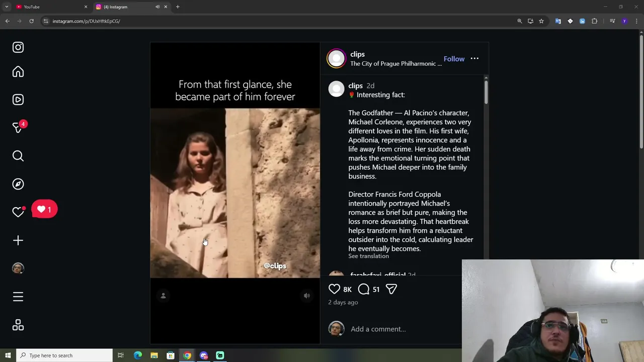Click clips username in the caption
644x362 pixels.
coord(355,85)
